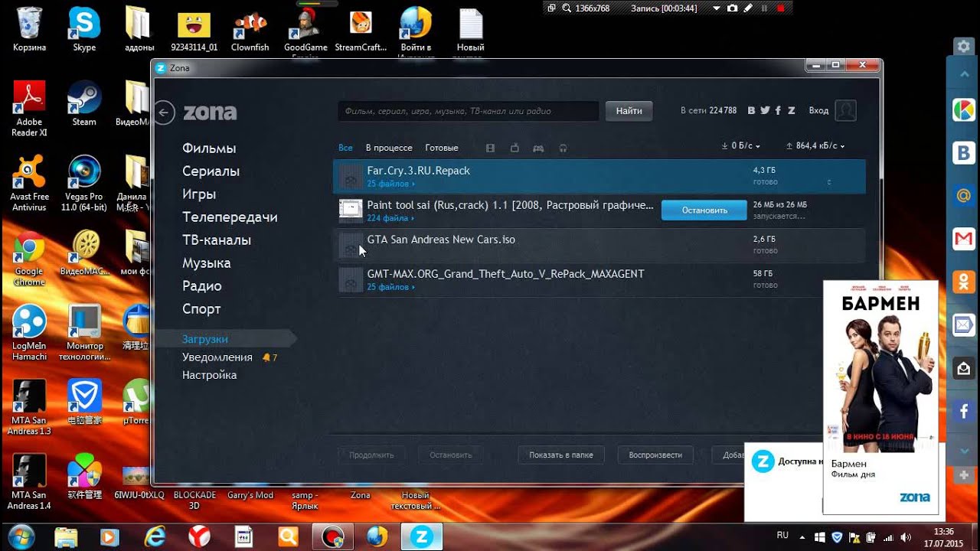980x551 pixels.
Task: Open download speed limit dropdown 0 Б/с
Action: click(740, 145)
